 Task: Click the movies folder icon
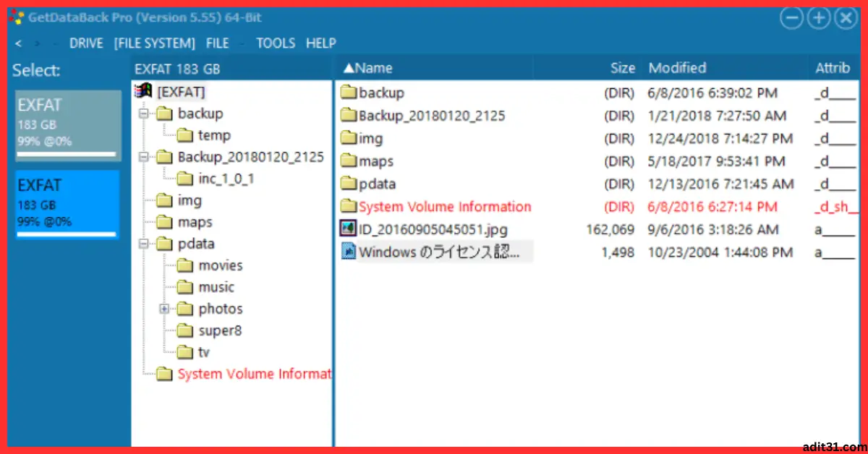click(x=186, y=265)
